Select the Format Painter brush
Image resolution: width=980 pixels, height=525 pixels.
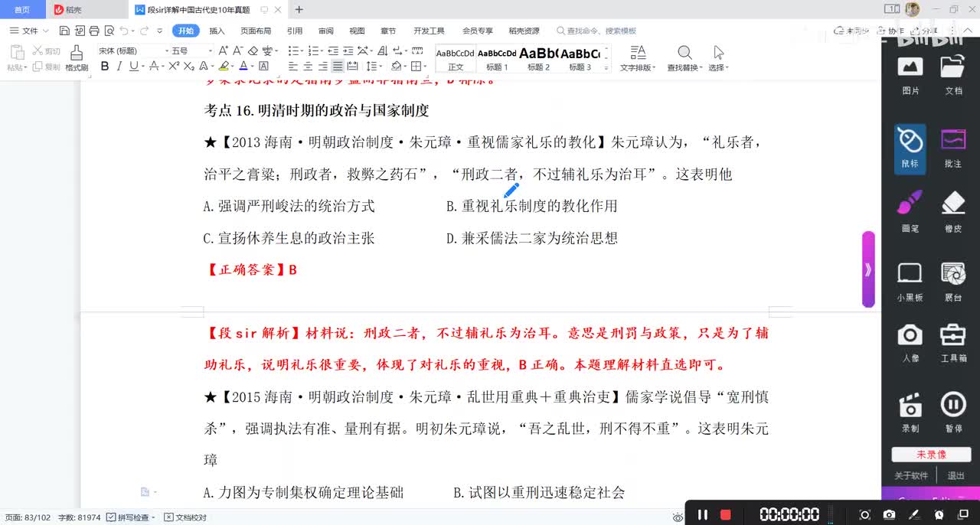point(77,58)
